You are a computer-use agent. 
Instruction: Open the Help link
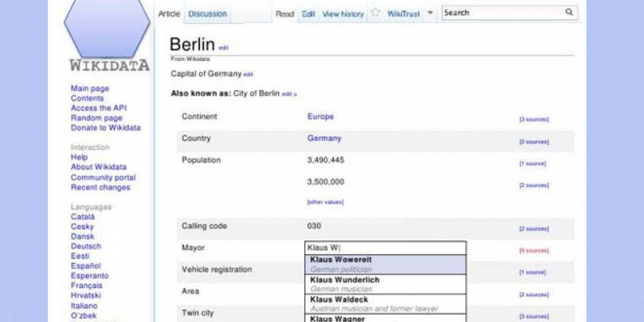[79, 157]
